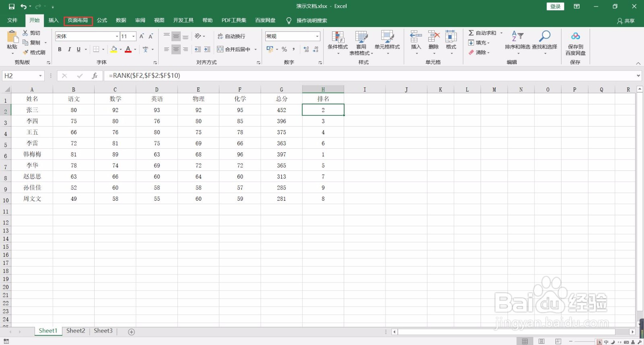Apply percent style format

(x=284, y=49)
